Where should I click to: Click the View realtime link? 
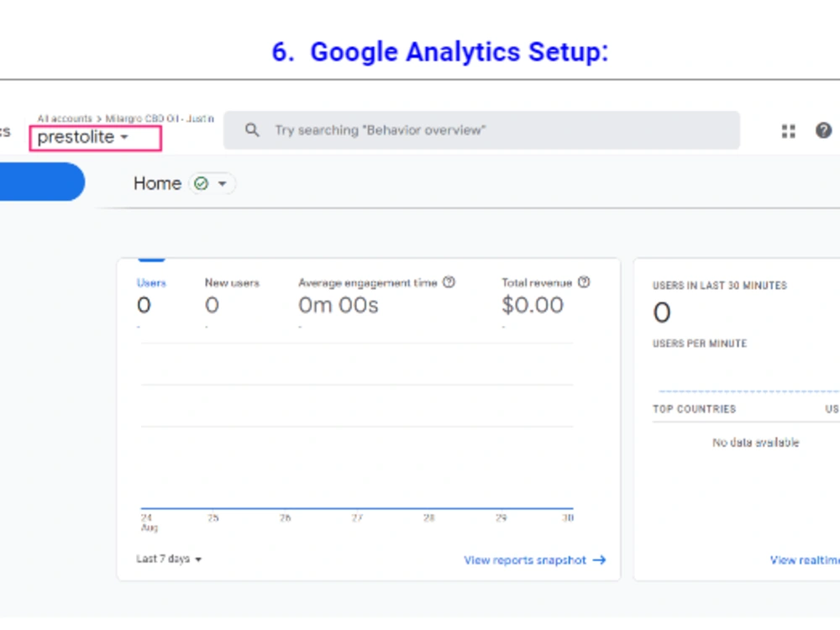tap(805, 559)
